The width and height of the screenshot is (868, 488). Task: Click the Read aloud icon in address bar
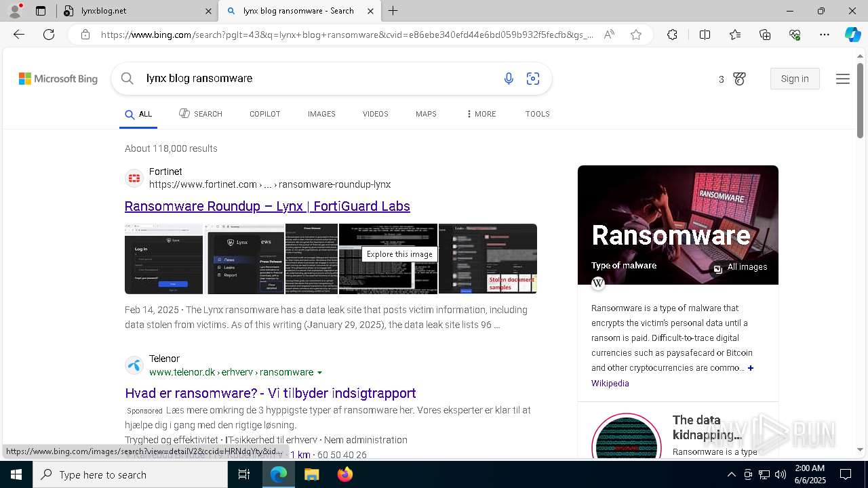[x=609, y=35]
